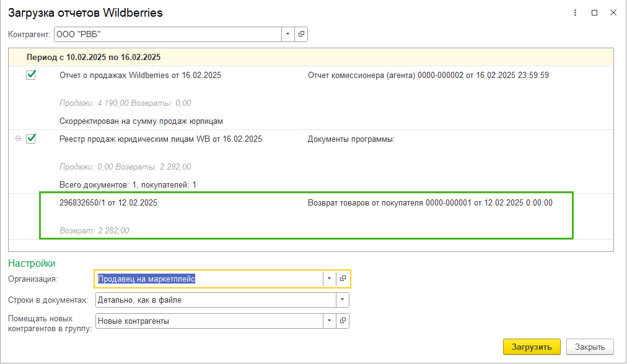Viewport: 627px width, 364px height.
Task: Click the text Скорректирован на сумму продаж юрлицам
Action: (x=141, y=121)
